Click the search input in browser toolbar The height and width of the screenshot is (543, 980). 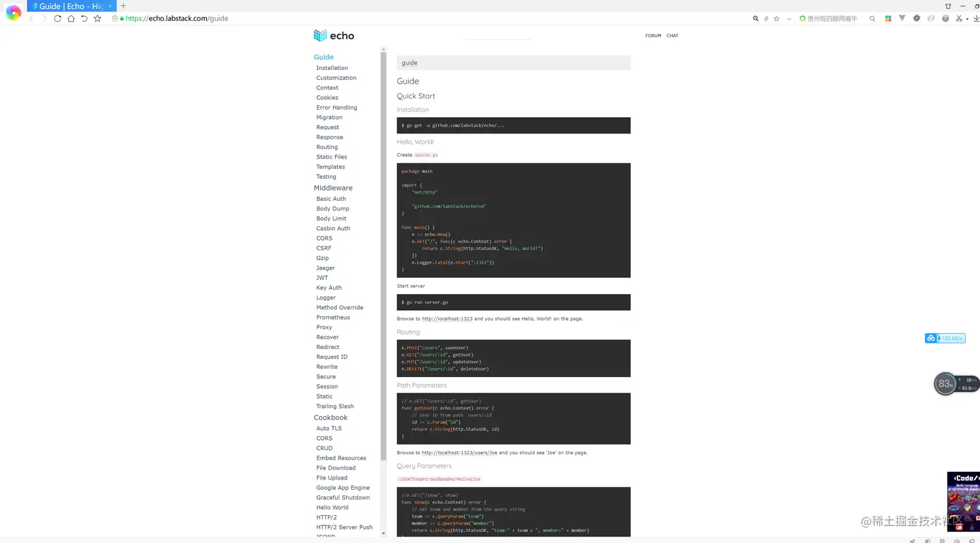832,19
